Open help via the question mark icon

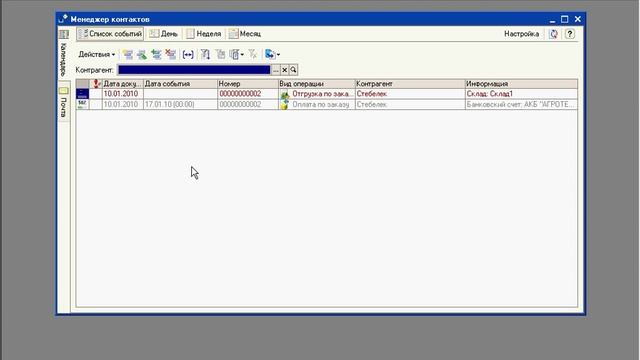570,34
